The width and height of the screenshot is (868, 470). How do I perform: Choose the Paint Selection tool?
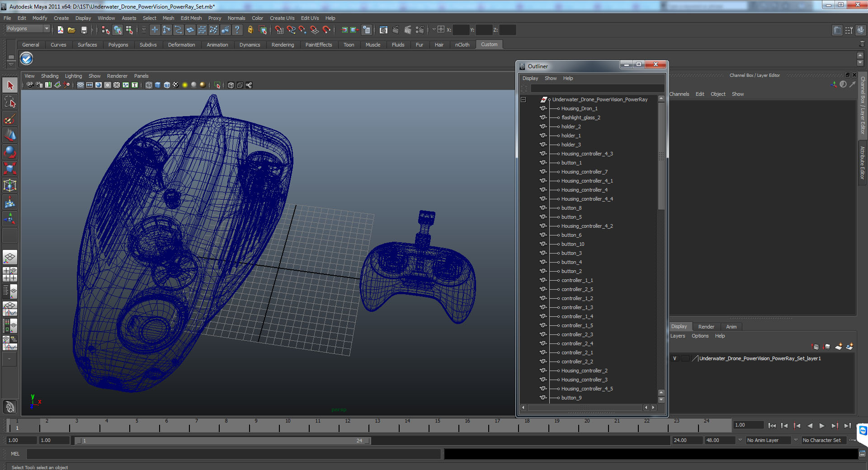[10, 119]
